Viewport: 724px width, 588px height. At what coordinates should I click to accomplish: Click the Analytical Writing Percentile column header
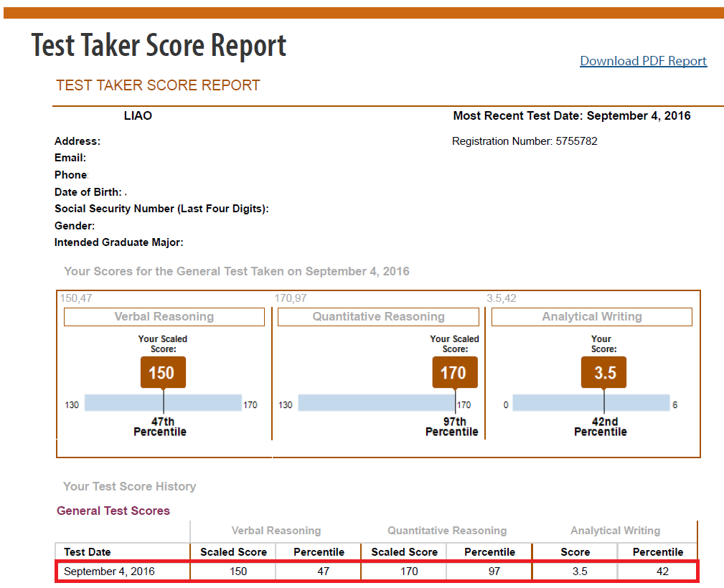pyautogui.click(x=658, y=552)
